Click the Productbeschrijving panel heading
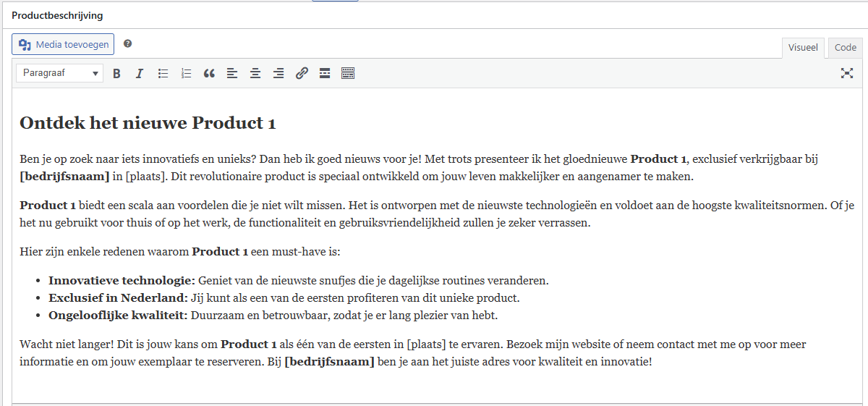 pyautogui.click(x=57, y=14)
